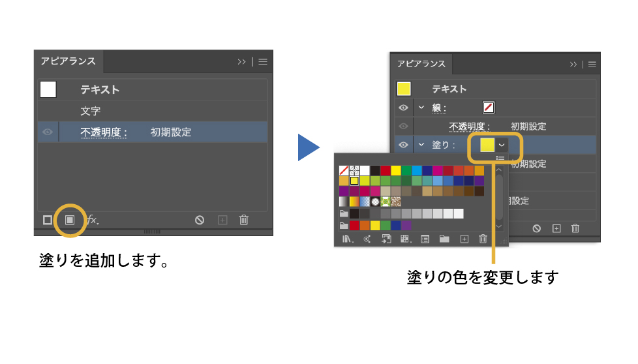
Task: Select purple swatch in bright color group
Action: point(406,225)
